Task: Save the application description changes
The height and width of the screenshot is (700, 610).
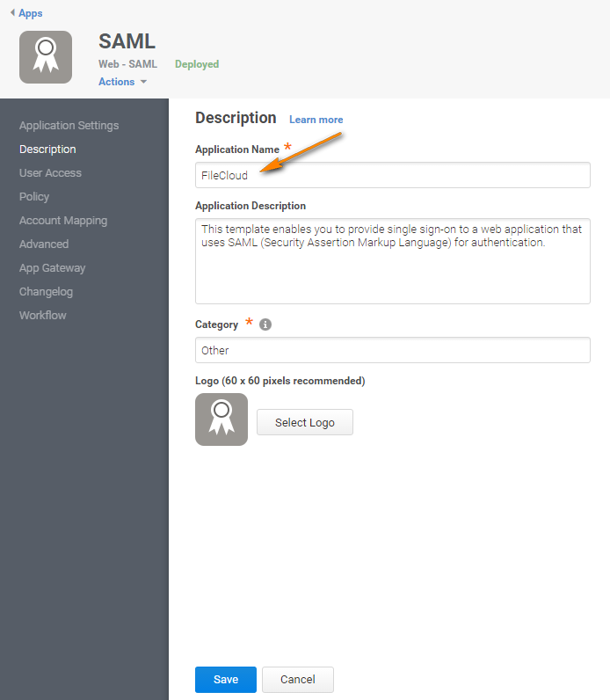Action: pos(225,680)
